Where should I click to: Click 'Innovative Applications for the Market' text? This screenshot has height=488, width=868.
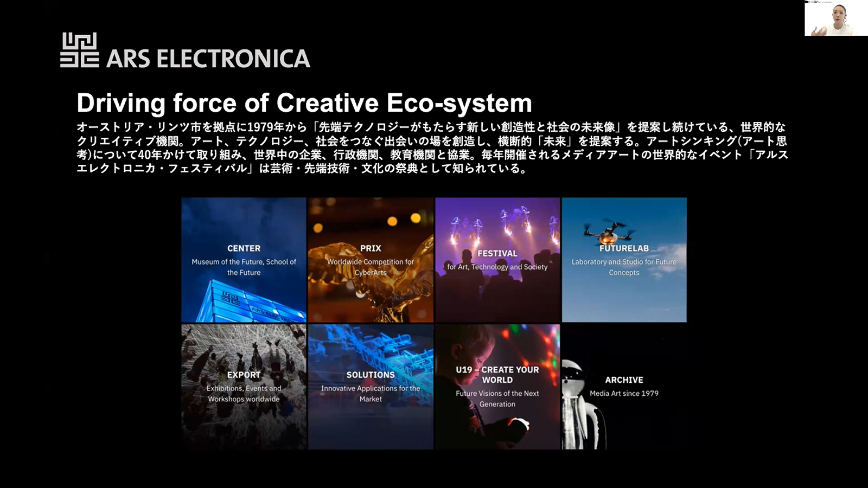pyautogui.click(x=371, y=394)
